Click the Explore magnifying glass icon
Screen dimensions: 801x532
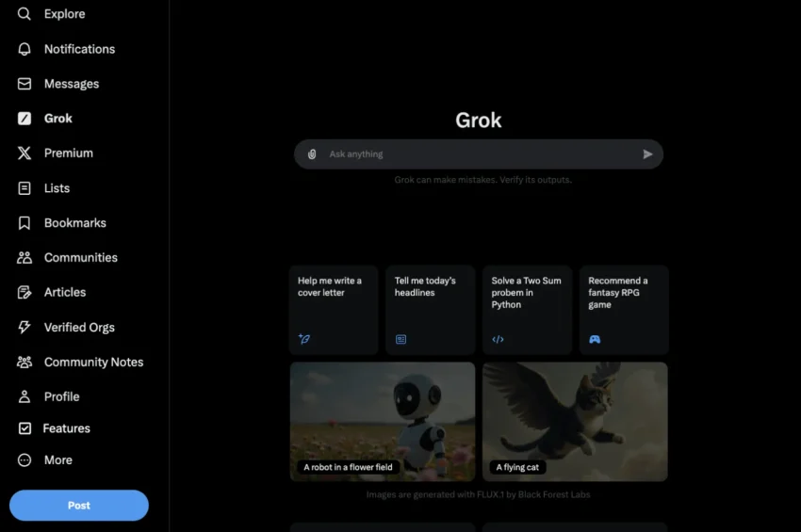25,14
